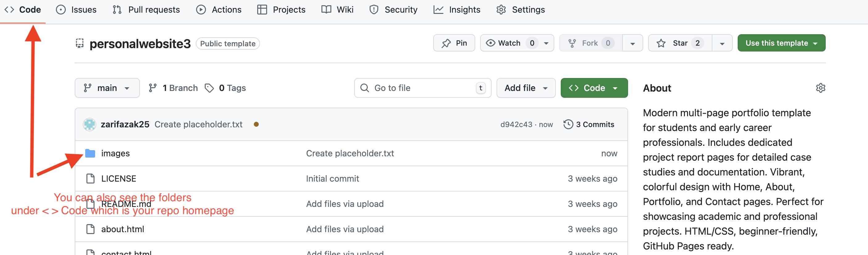The height and width of the screenshot is (255, 868).
Task: Click the branch icon beside 1 Branch
Action: point(153,88)
